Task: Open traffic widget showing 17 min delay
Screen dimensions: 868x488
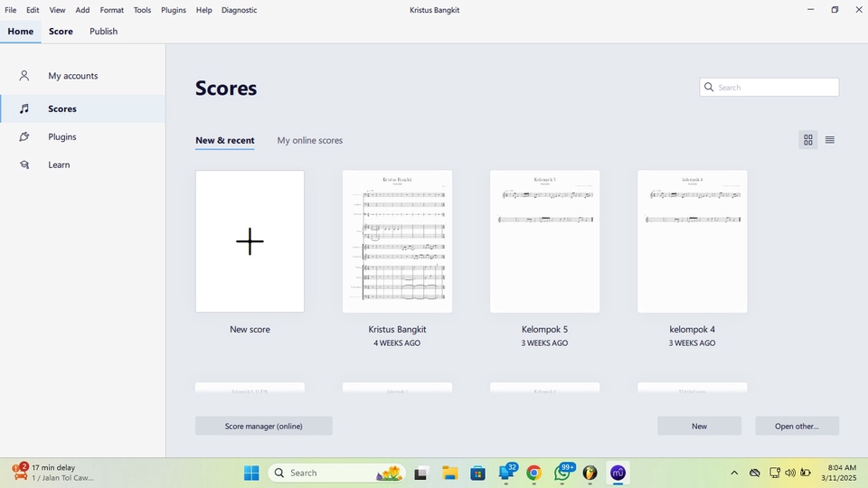Action: click(53, 473)
